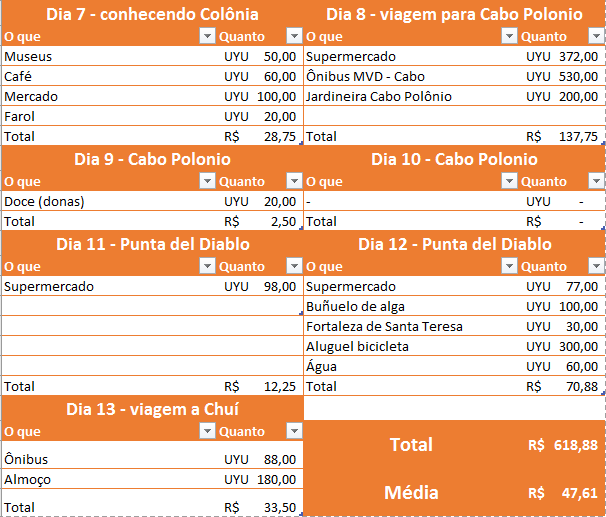Select the 'Museus' cell

[28, 57]
